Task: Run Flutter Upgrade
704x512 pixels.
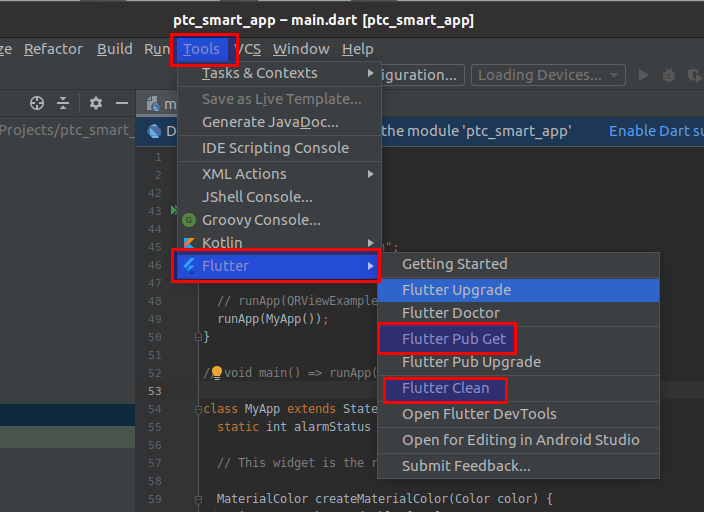Action: (519, 290)
